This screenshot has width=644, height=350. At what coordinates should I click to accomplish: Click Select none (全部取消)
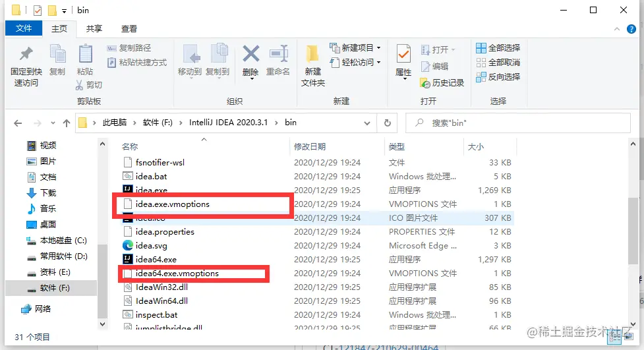point(498,63)
